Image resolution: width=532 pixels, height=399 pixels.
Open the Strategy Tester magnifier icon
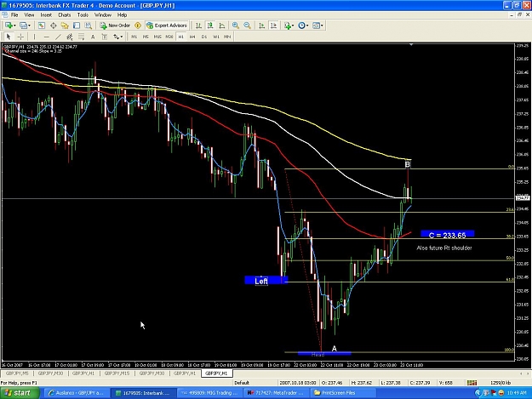[89, 26]
